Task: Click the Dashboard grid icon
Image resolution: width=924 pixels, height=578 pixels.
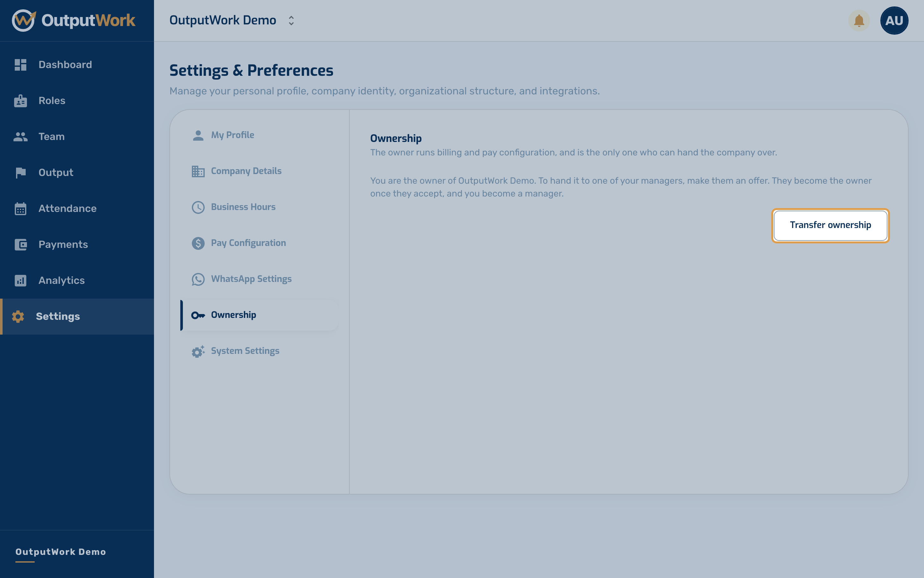Action: point(21,65)
